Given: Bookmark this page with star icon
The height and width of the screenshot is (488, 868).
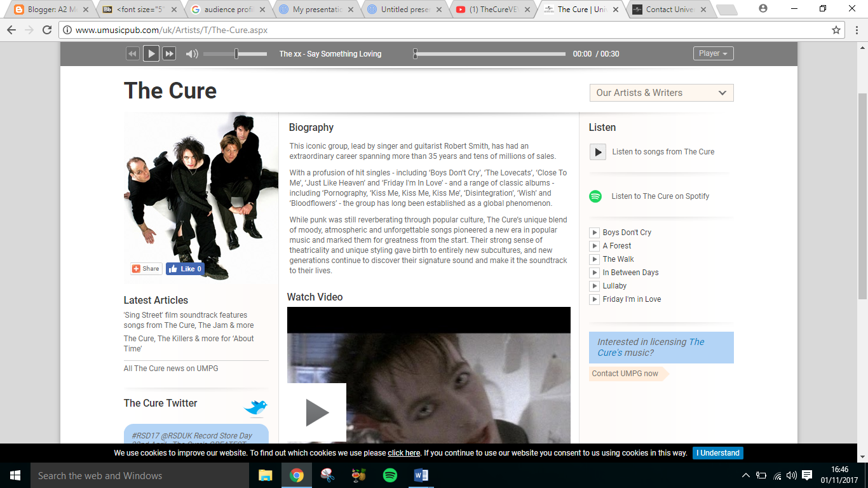Looking at the screenshot, I should [836, 30].
